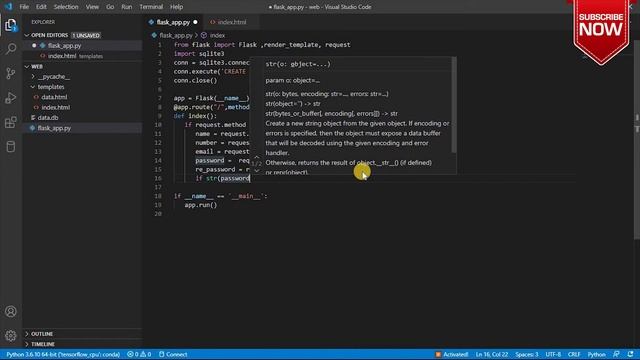The width and height of the screenshot is (640, 360).
Task: Open data.db file in explorer
Action: point(48,118)
